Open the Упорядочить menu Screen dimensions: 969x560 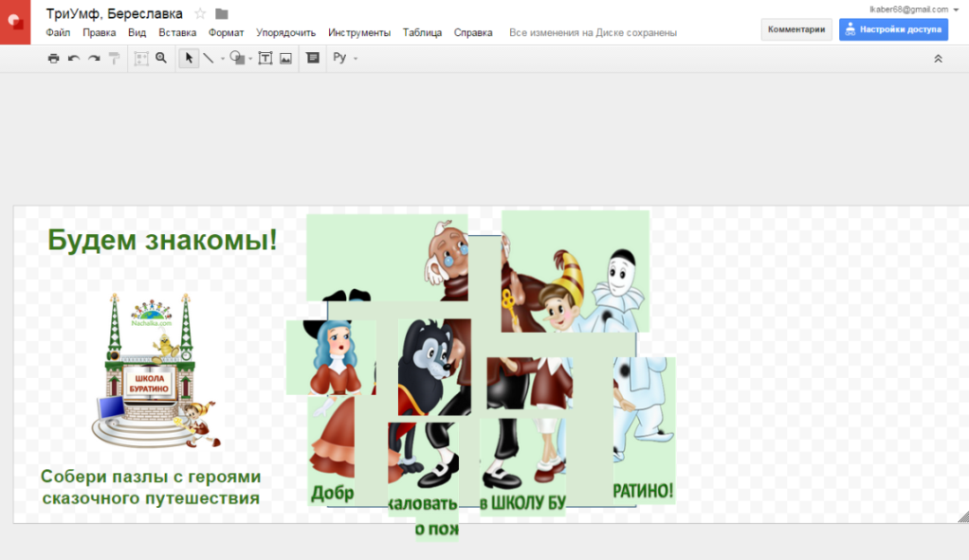coord(285,32)
